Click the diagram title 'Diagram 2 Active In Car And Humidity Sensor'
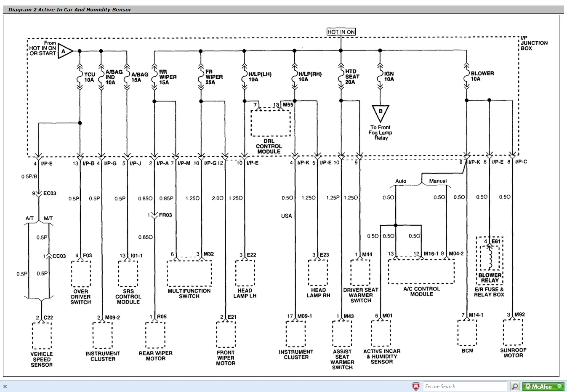The height and width of the screenshot is (392, 567). [x=70, y=10]
